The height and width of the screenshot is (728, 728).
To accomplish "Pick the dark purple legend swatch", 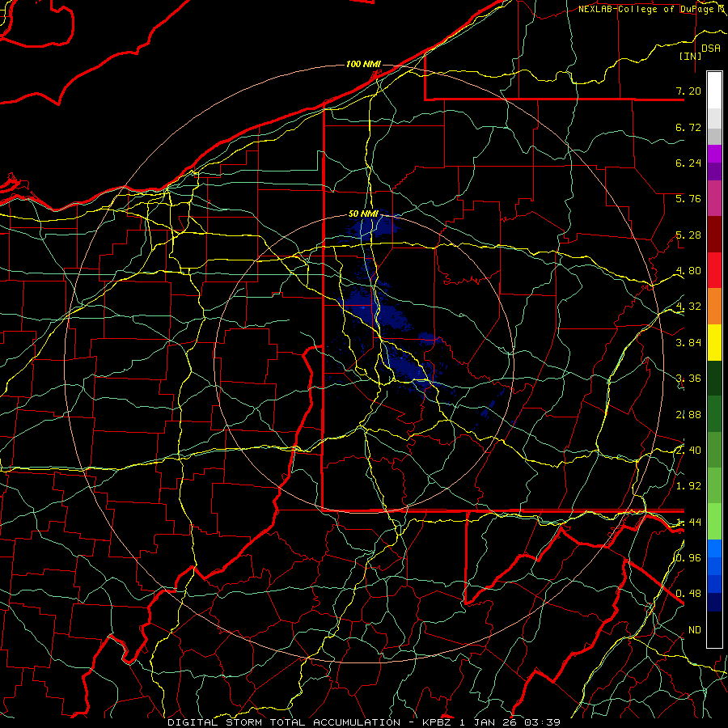I will (714, 171).
